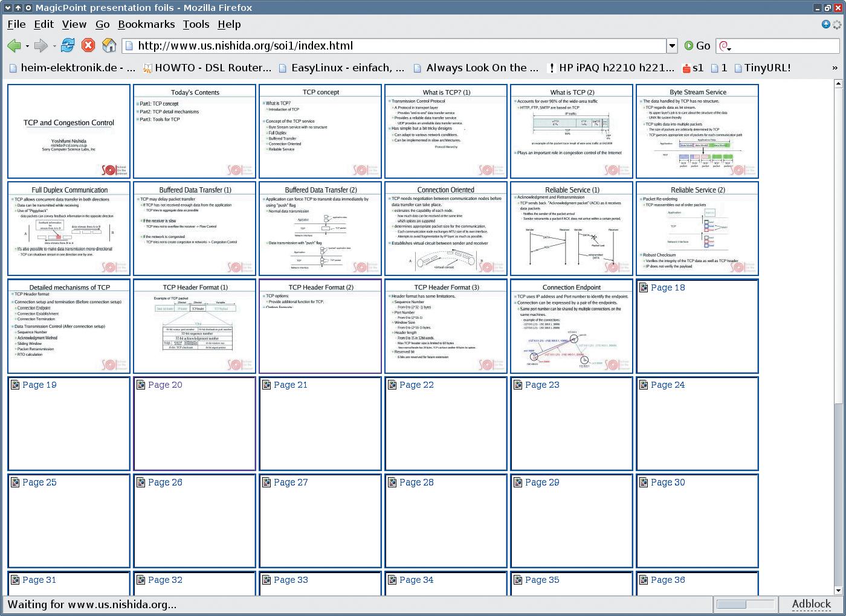Open the Byte Stream Service slide
Screen dimensions: 846x616
coord(697,131)
